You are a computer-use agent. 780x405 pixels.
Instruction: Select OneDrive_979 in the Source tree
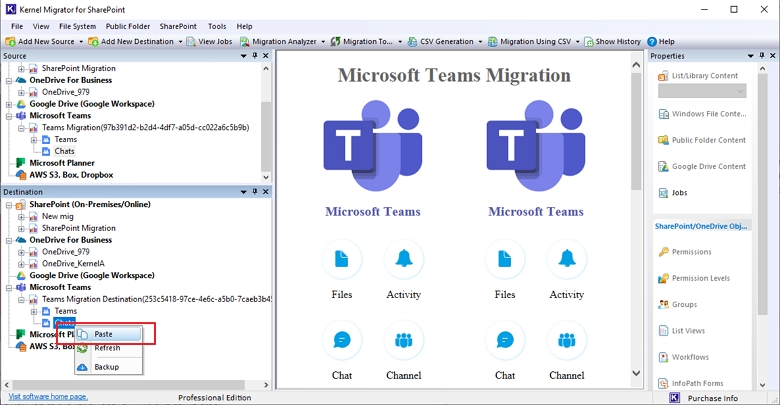coord(66,92)
